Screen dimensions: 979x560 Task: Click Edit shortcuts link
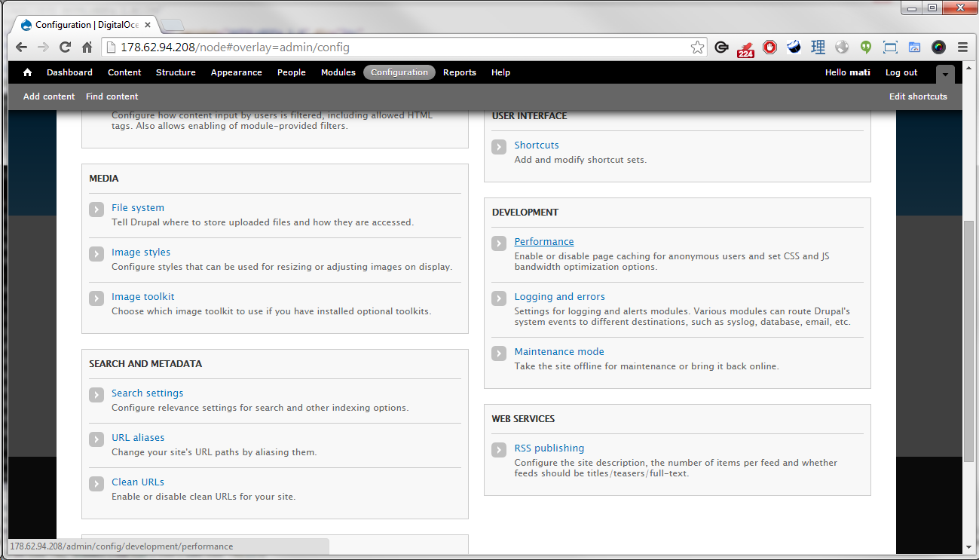coord(918,96)
